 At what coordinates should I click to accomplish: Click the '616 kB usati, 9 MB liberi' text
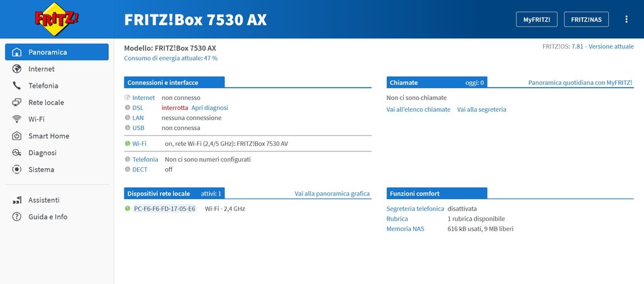[x=480, y=229]
